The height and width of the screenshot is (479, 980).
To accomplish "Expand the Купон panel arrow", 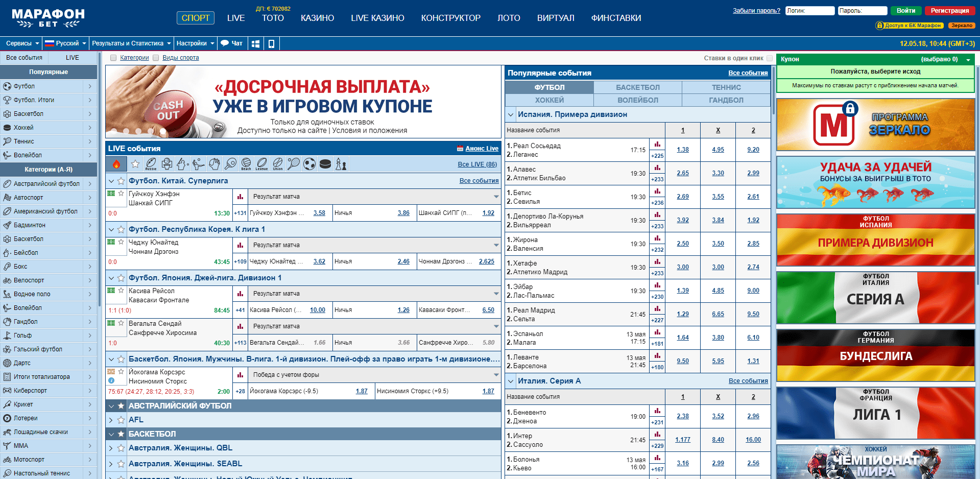I will 968,60.
